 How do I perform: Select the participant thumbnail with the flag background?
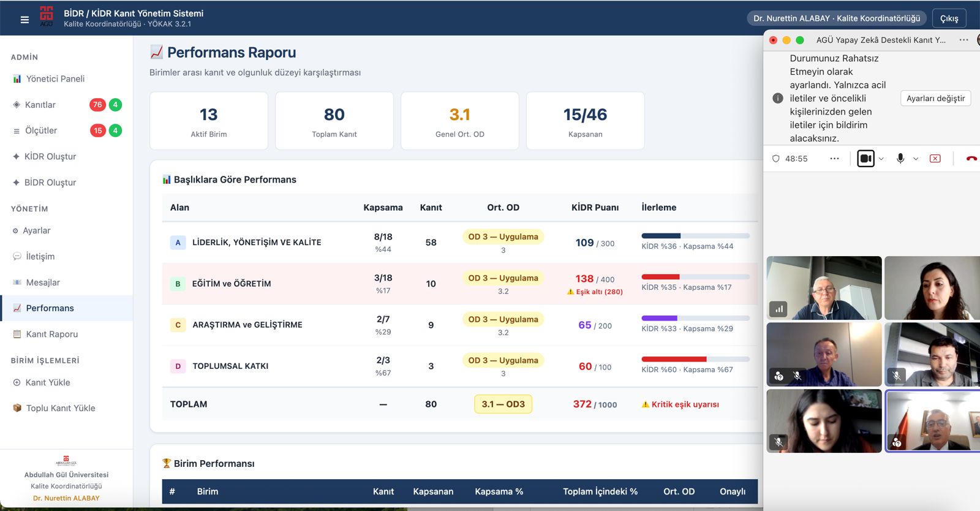pyautogui.click(x=932, y=421)
